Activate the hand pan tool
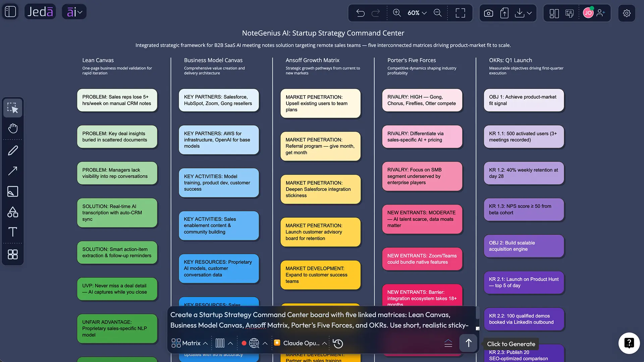The width and height of the screenshot is (644, 362). [13, 128]
